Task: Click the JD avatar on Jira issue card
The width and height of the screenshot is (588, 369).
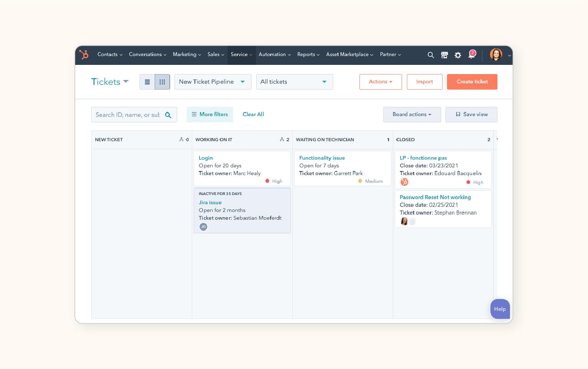Action: pyautogui.click(x=203, y=227)
